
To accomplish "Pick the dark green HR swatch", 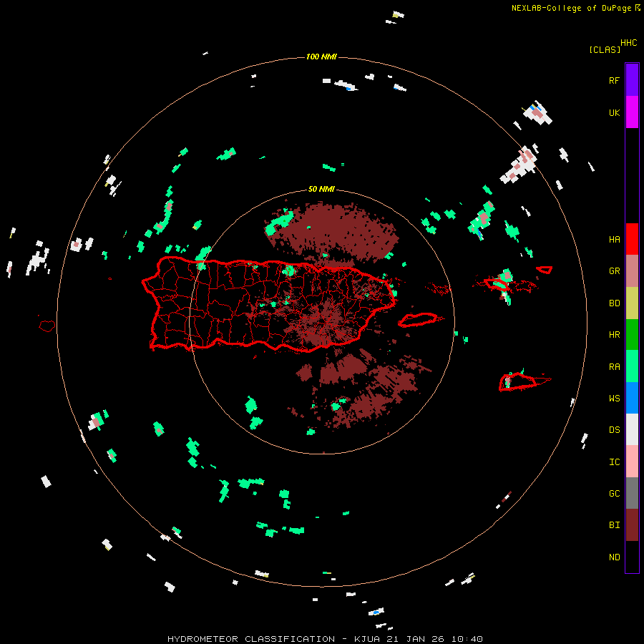I will (632, 335).
